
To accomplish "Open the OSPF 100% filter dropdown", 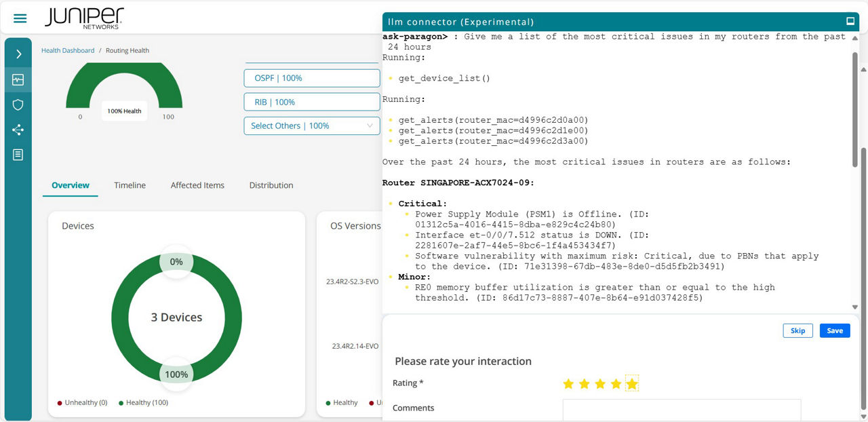I will point(311,78).
